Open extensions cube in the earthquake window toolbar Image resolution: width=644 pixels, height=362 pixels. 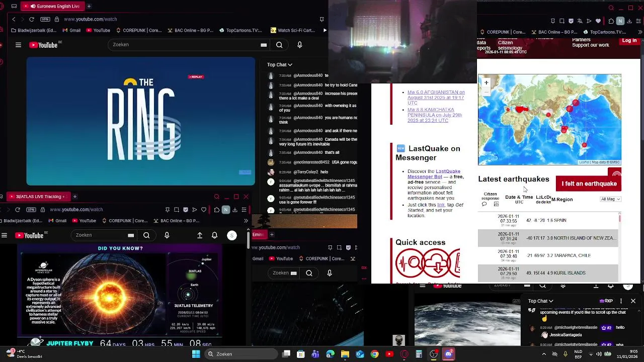(611, 21)
